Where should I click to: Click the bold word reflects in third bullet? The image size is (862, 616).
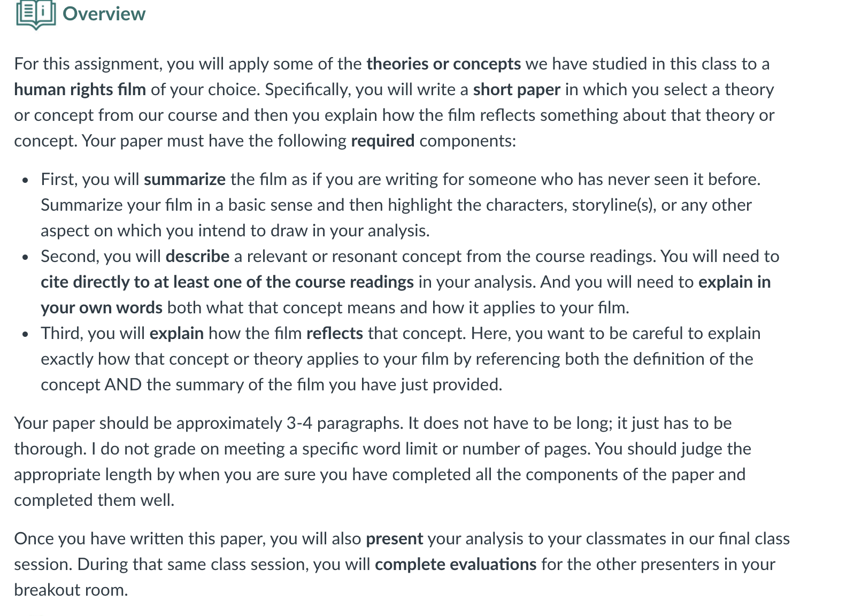coord(335,333)
